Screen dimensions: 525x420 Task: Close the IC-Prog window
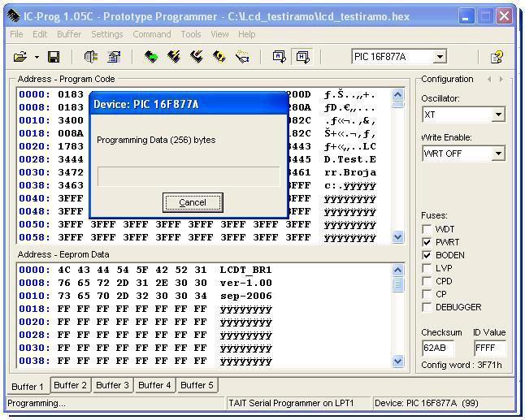(x=504, y=16)
